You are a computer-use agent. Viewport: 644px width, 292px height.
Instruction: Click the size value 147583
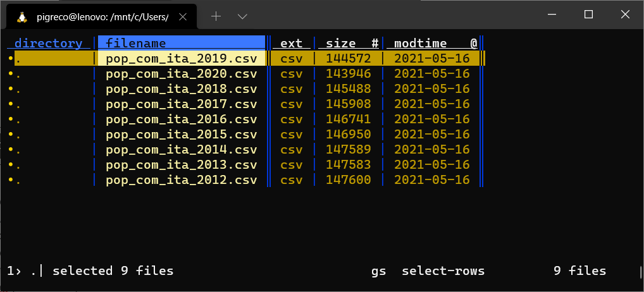click(348, 164)
